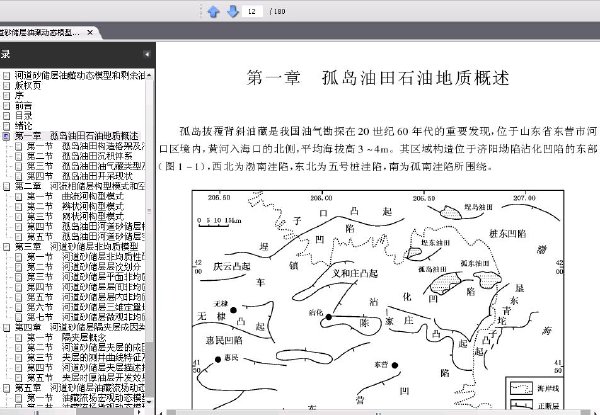Click the bookmark tree scrollbar up arrow

(x=149, y=75)
